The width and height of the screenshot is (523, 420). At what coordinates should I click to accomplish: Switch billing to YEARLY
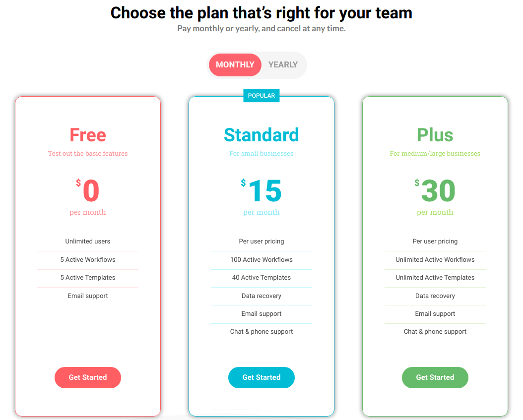point(283,64)
